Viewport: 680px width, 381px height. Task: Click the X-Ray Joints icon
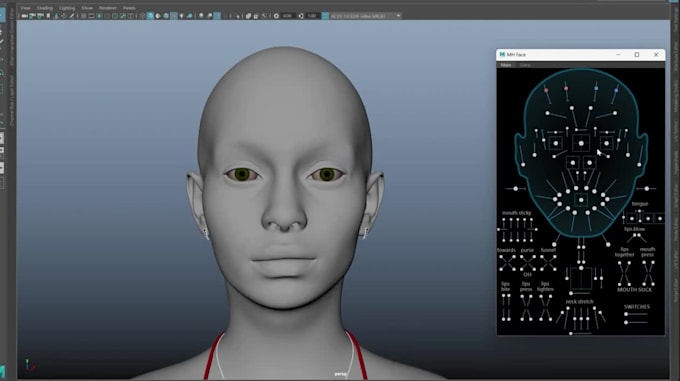(x=264, y=16)
